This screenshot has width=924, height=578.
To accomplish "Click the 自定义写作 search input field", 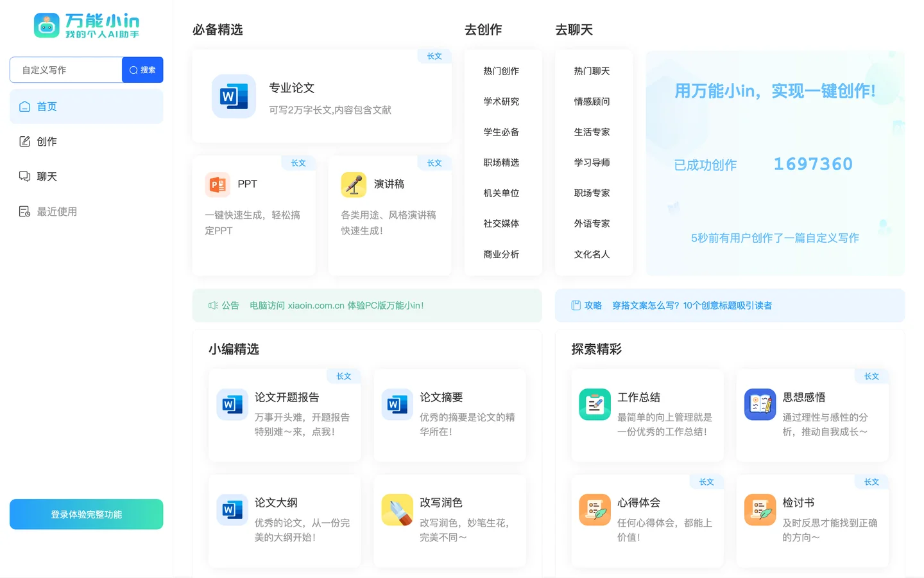I will pos(66,70).
